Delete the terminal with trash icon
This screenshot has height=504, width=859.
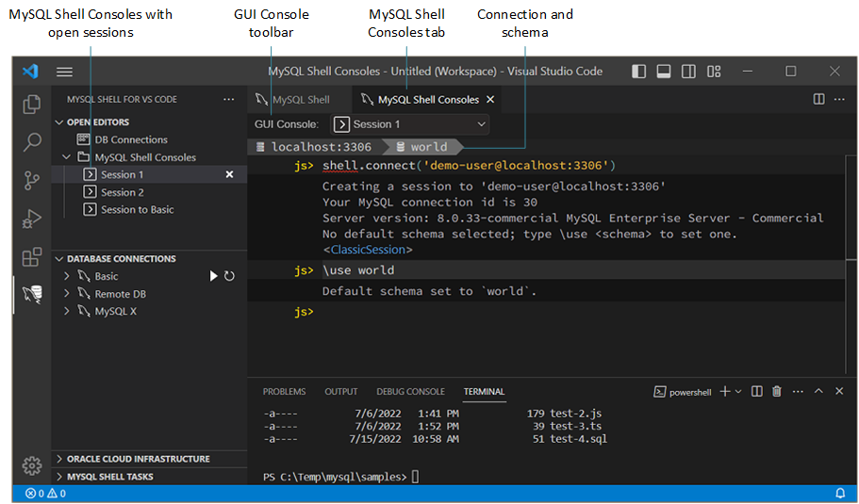pos(777,391)
